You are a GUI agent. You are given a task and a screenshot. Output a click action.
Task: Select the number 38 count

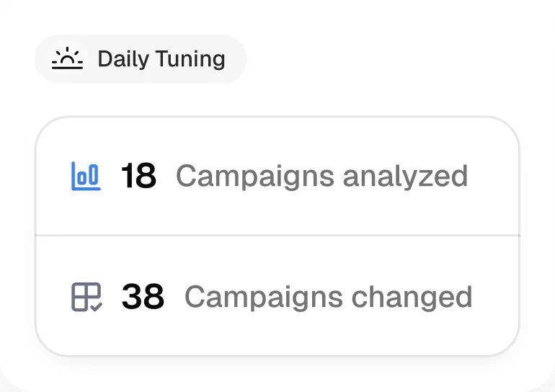click(x=143, y=296)
